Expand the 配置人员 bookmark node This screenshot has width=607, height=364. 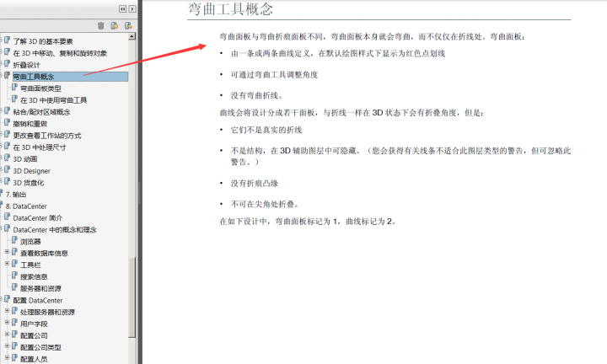(7, 358)
